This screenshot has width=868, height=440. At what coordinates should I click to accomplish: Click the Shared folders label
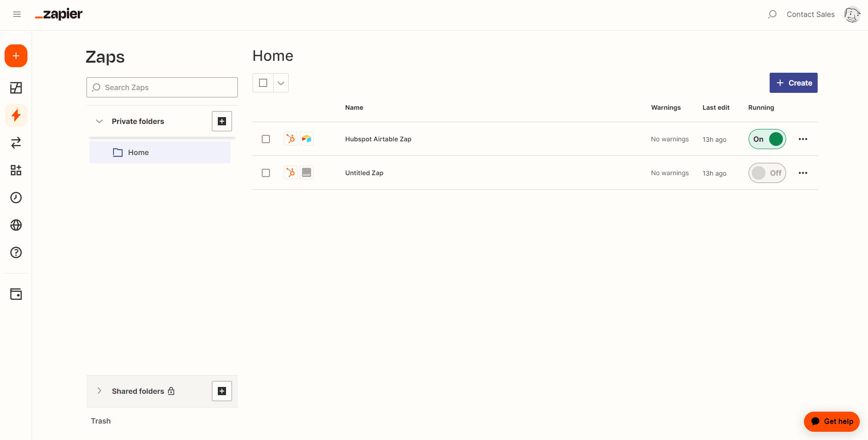[x=138, y=391]
